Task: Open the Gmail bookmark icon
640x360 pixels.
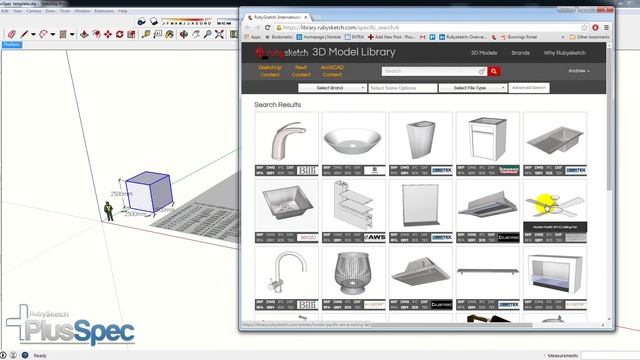Action: pos(422,37)
